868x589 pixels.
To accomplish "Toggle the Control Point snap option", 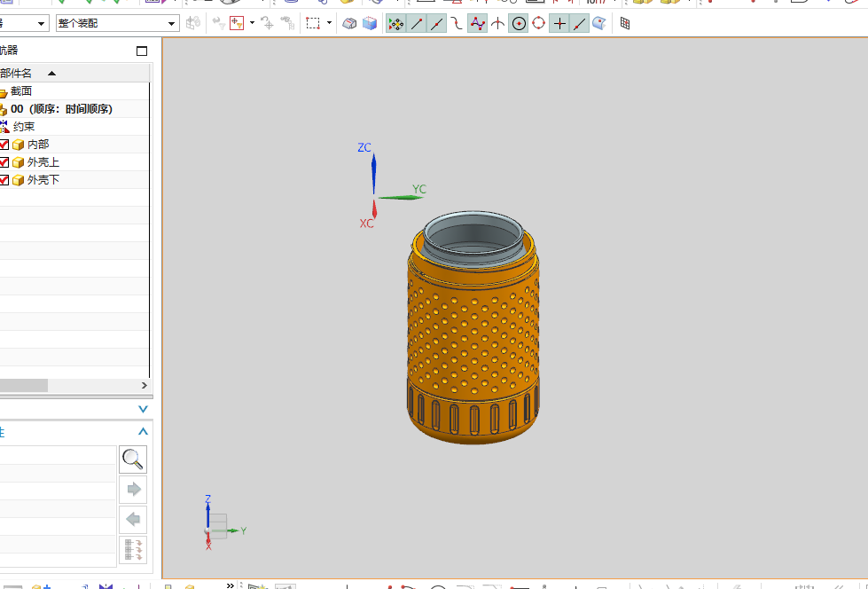I will [x=457, y=23].
